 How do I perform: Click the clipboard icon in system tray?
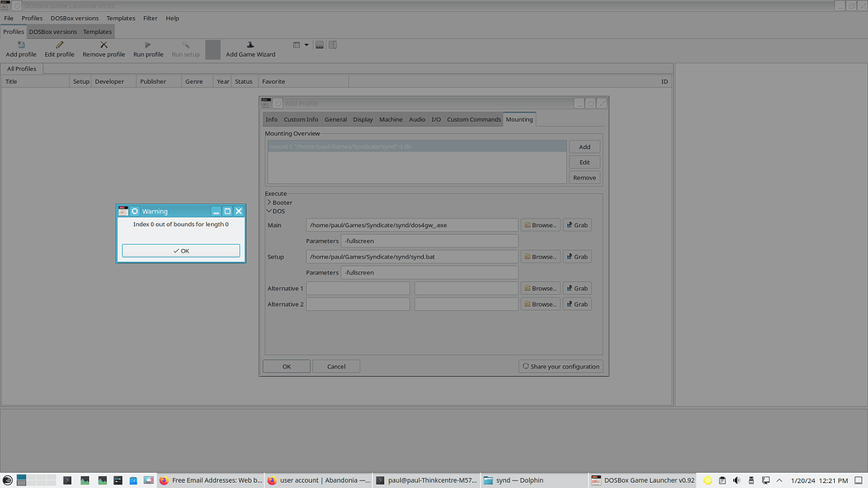(x=722, y=480)
